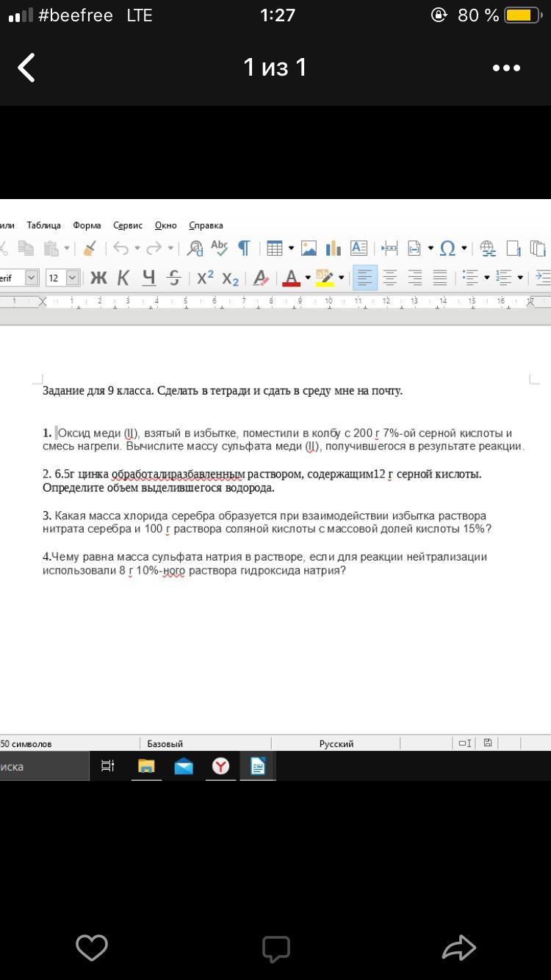551x980 pixels.
Task: Click the Clone formatting paintbrush icon
Action: click(90, 248)
